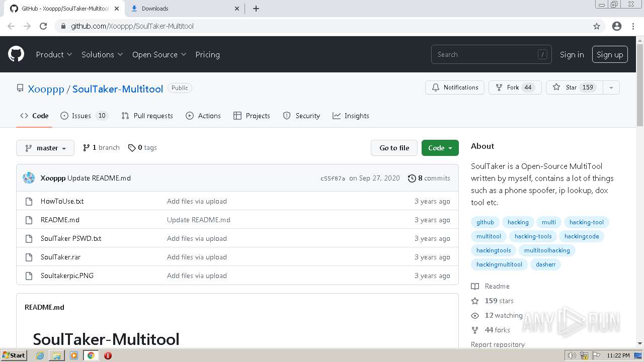Open Xooppp owner profile link
Viewport: 644px width, 362px height.
pyautogui.click(x=46, y=89)
